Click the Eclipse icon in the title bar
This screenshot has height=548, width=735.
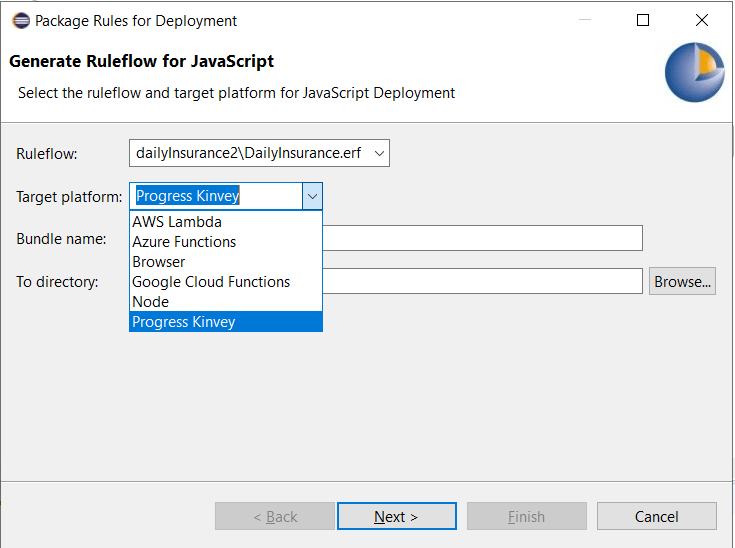pyautogui.click(x=20, y=20)
